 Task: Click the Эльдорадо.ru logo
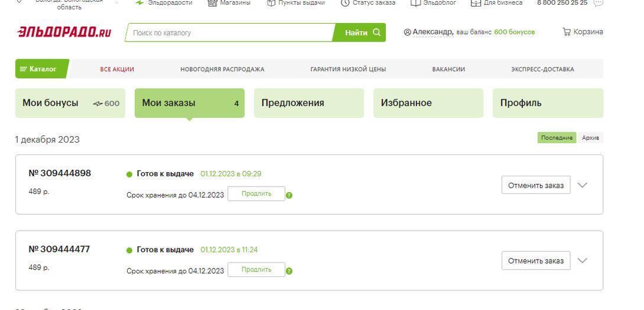[64, 32]
